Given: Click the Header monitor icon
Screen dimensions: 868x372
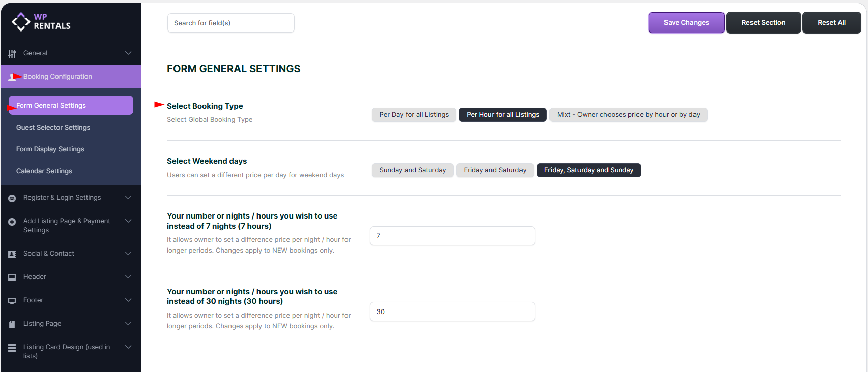Looking at the screenshot, I should click(12, 277).
